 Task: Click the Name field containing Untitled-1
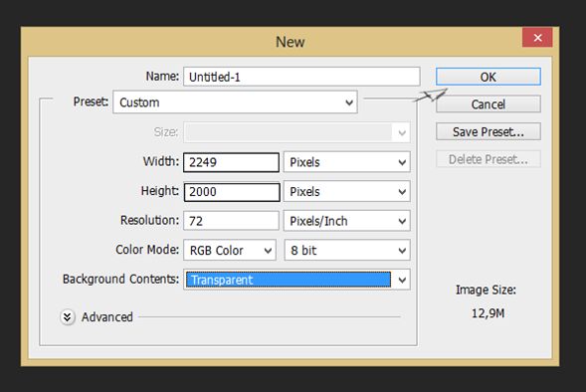pyautogui.click(x=301, y=77)
